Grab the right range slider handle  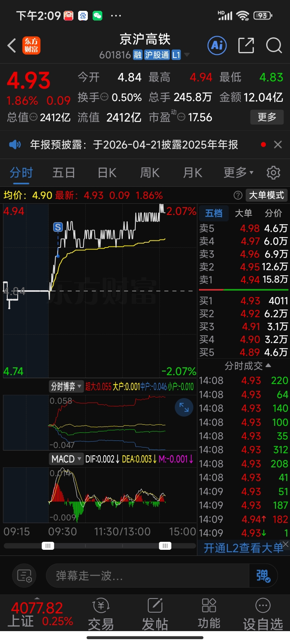(165, 546)
